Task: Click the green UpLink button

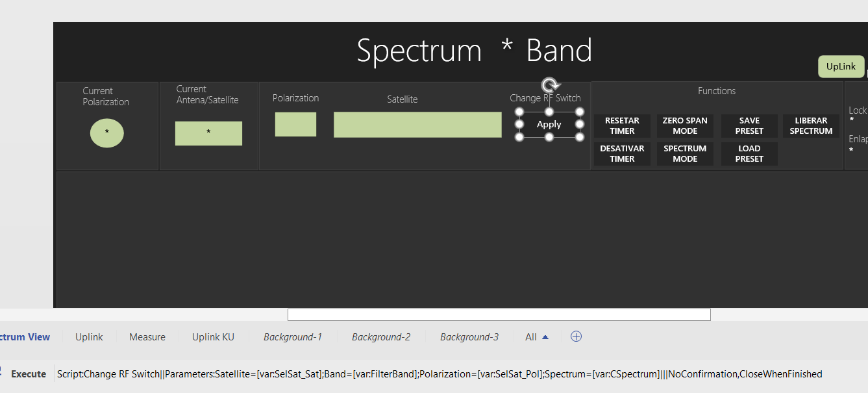Action: click(x=841, y=66)
